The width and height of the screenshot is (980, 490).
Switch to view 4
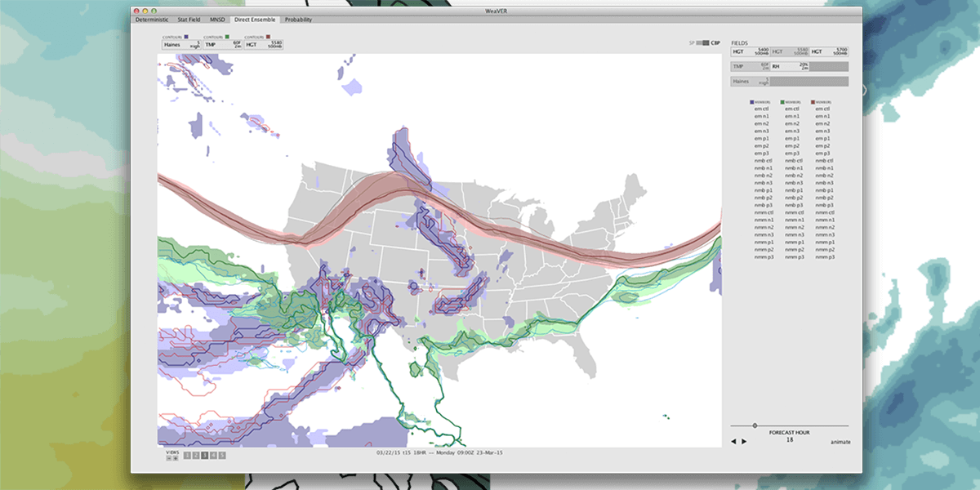213,455
